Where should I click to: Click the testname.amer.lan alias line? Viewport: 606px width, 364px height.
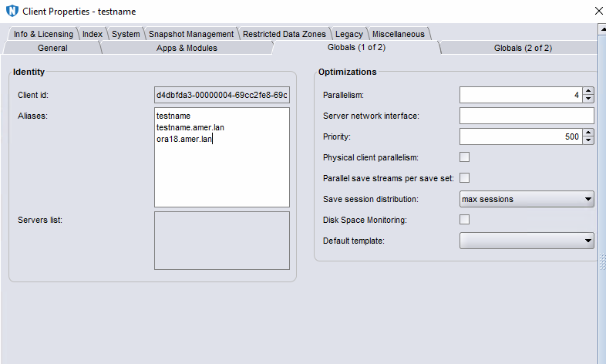pyautogui.click(x=190, y=127)
